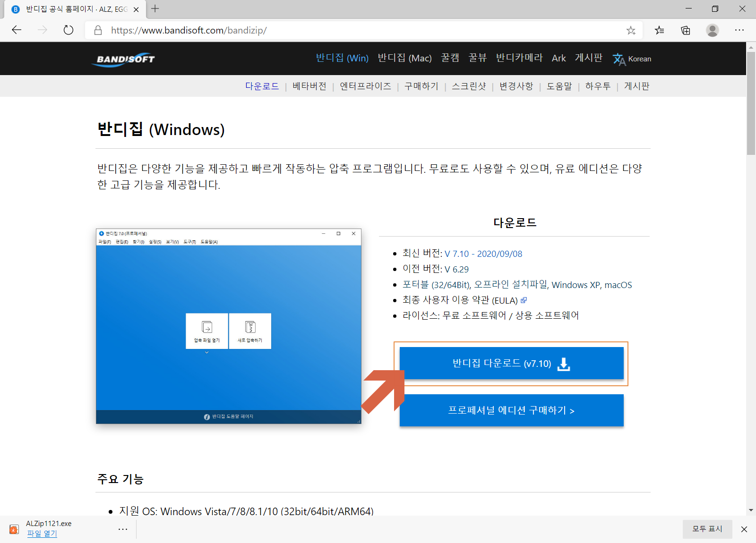Select sub-menu 게시판 tab
This screenshot has height=543, width=756.
pos(637,86)
